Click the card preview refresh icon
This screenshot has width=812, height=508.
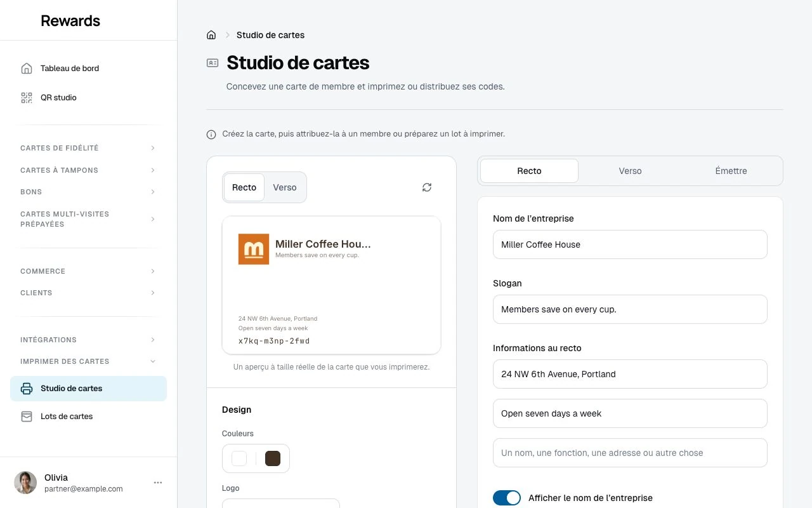427,187
